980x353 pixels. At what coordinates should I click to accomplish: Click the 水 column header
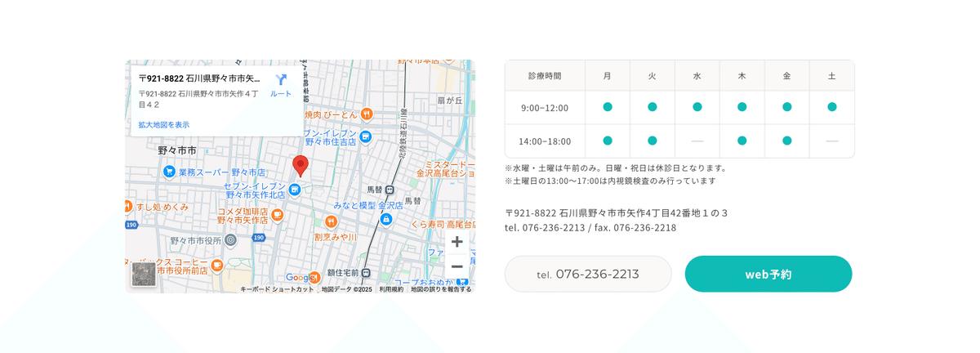click(697, 75)
